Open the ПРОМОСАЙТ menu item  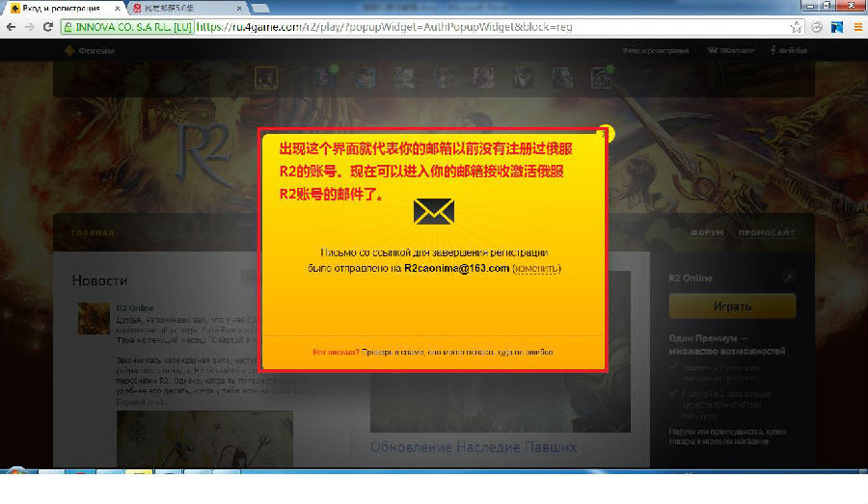[767, 233]
